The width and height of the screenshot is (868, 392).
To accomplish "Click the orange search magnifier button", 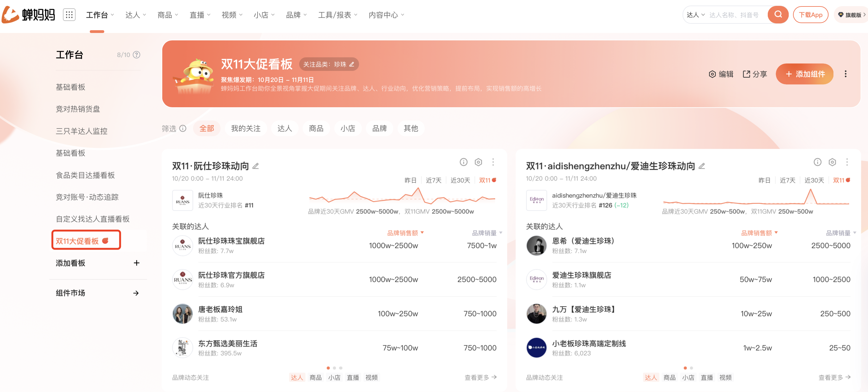I will (778, 15).
